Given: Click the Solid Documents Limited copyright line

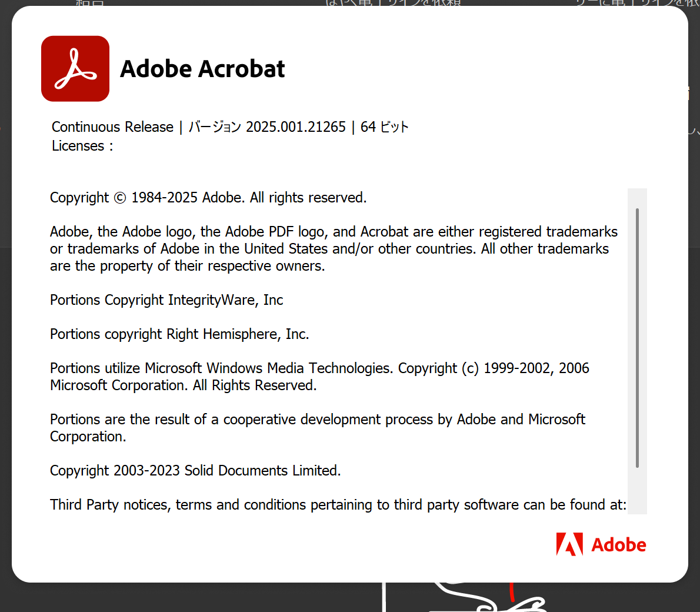Looking at the screenshot, I should coord(195,471).
